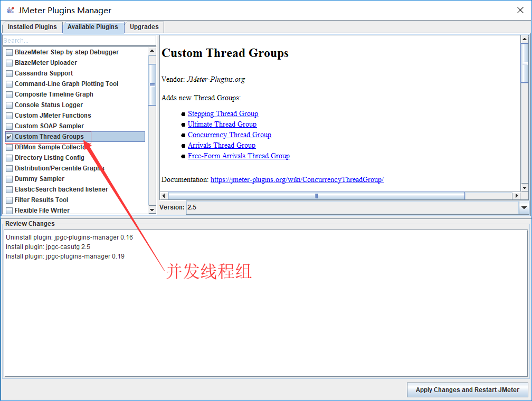Open the Stepping Thread Group link
The image size is (532, 401).
(x=223, y=113)
